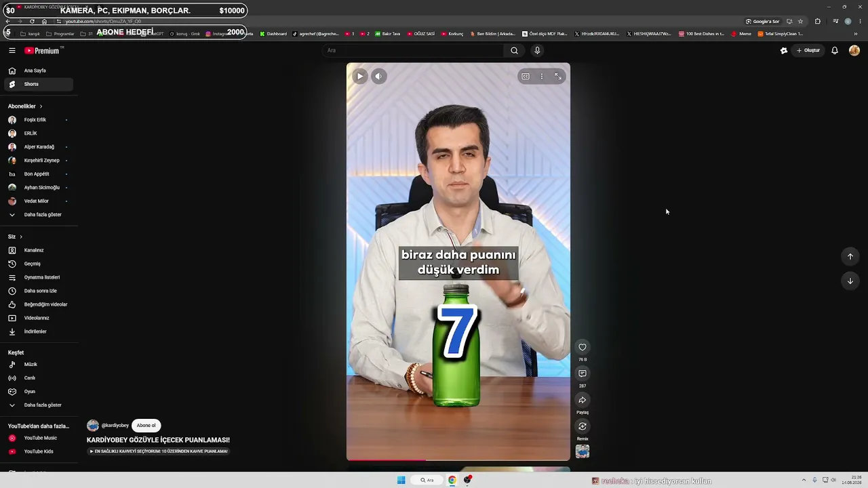Open Ana Sayfa in the sidebar
This screenshot has height=488, width=868.
39,70
